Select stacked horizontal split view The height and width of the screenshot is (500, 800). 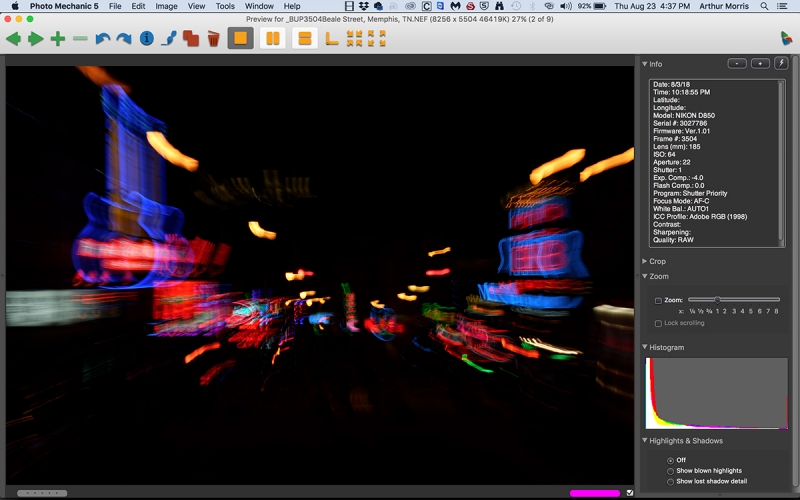point(305,38)
